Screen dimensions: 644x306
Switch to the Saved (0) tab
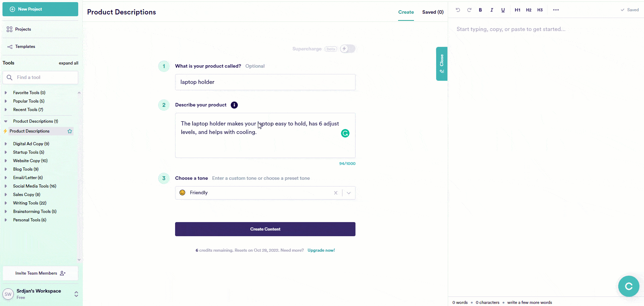point(433,12)
